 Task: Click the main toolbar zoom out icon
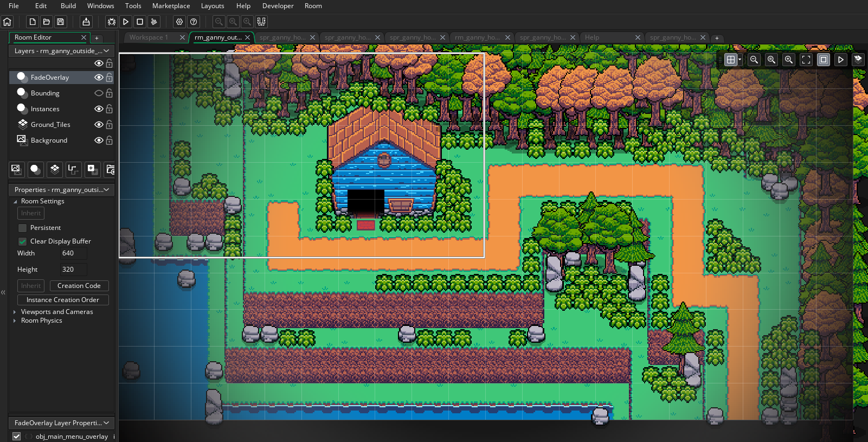click(x=219, y=22)
